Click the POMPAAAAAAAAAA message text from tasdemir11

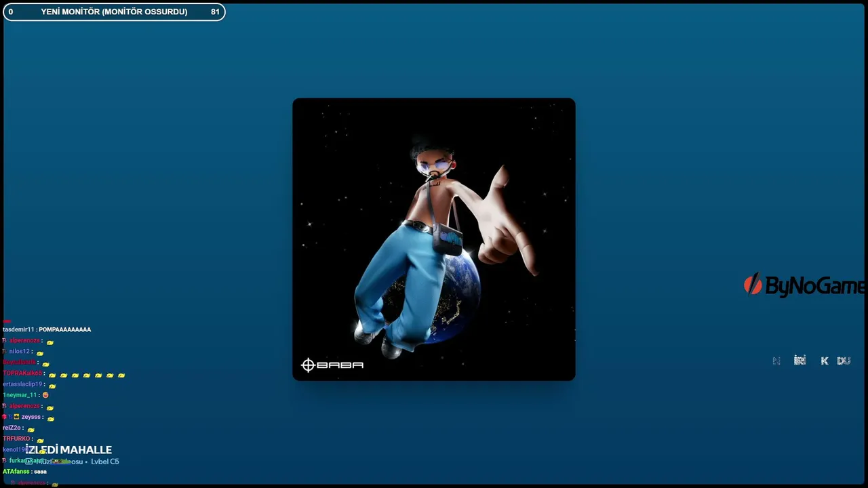(x=64, y=329)
